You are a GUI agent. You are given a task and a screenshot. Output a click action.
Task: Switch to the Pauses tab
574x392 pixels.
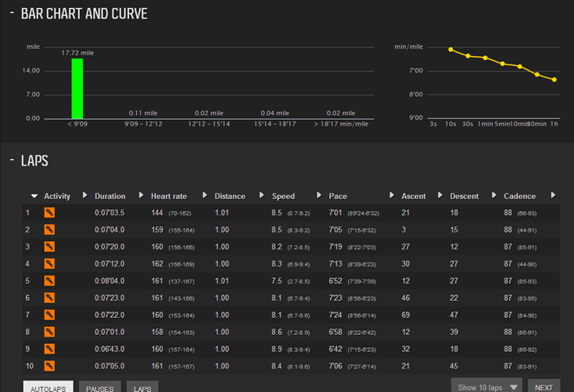tap(99, 387)
